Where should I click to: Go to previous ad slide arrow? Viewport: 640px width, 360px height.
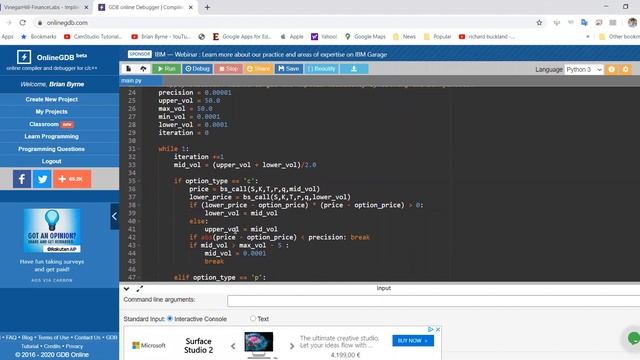pos(233,346)
